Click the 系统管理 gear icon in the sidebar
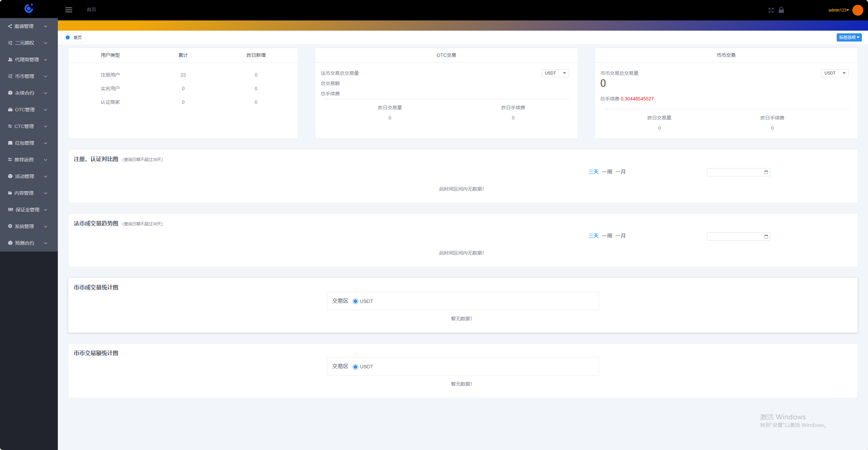The image size is (868, 450). [10, 226]
